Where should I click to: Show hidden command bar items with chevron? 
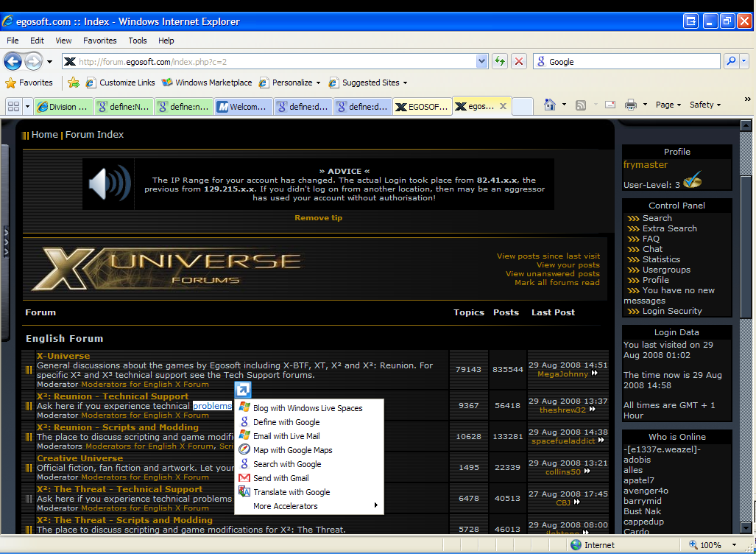coord(747,99)
